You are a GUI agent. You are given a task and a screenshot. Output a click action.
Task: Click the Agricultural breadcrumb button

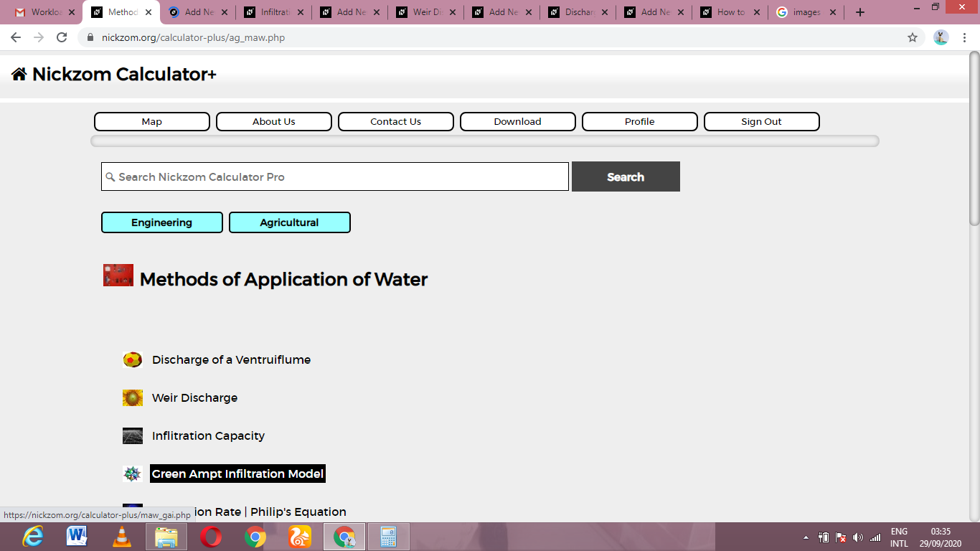(x=290, y=222)
